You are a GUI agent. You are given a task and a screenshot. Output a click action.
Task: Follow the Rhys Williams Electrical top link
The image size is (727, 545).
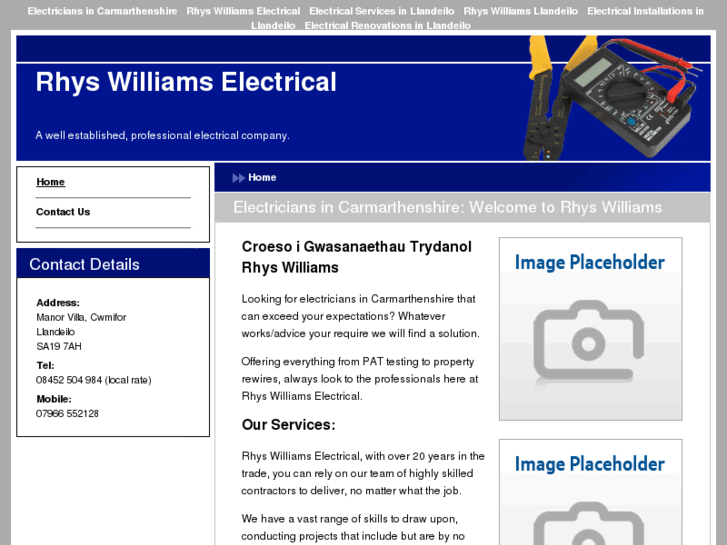tap(243, 11)
